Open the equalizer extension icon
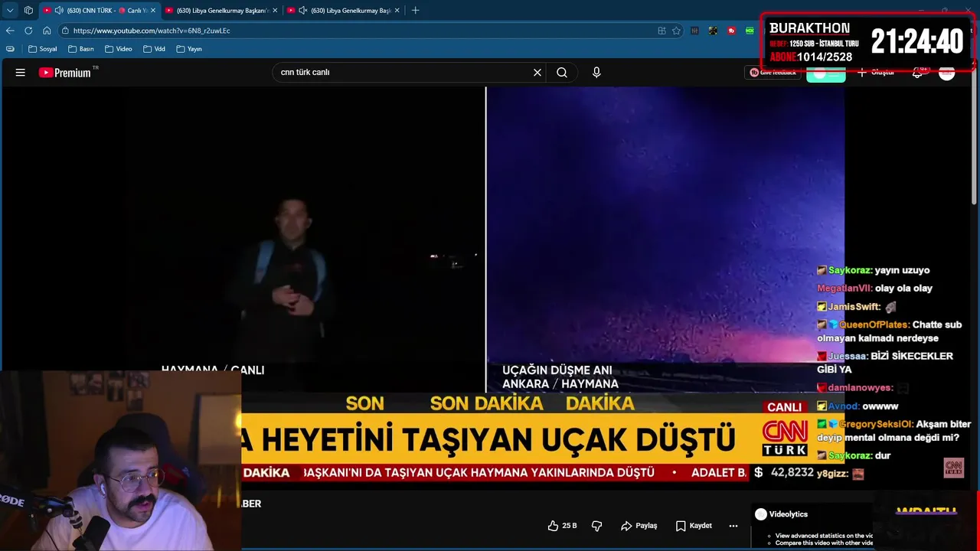Viewport: 980px width, 551px height. pyautogui.click(x=694, y=31)
